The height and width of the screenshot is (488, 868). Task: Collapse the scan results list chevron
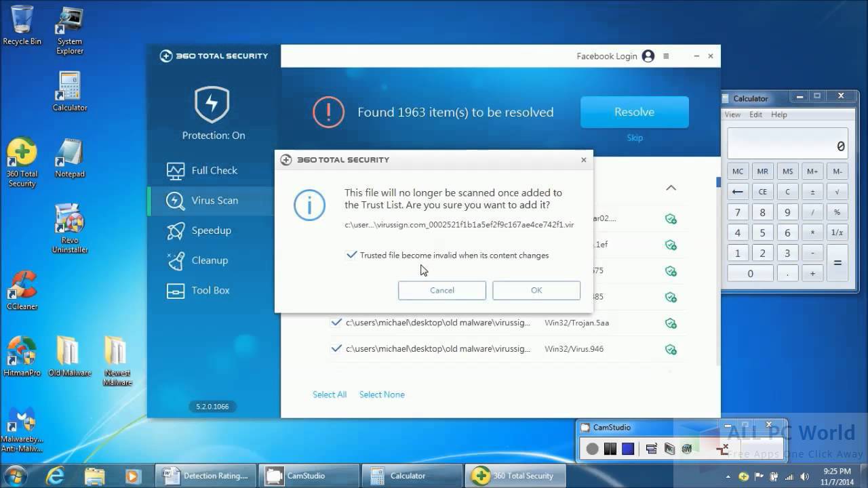pos(671,188)
